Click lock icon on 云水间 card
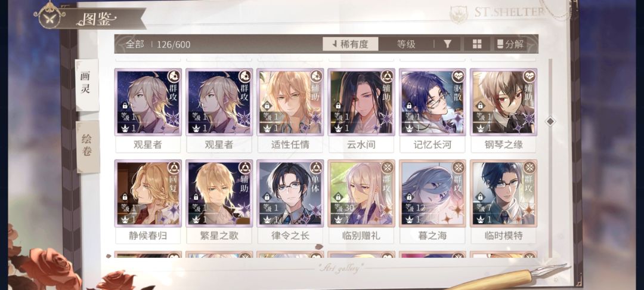Image resolution: width=644 pixels, height=290 pixels. click(338, 106)
